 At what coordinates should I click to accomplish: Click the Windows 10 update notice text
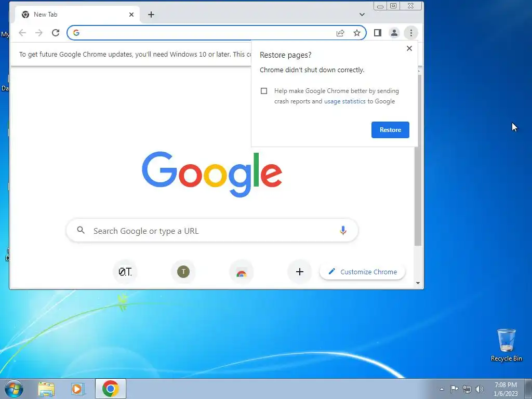coord(135,54)
